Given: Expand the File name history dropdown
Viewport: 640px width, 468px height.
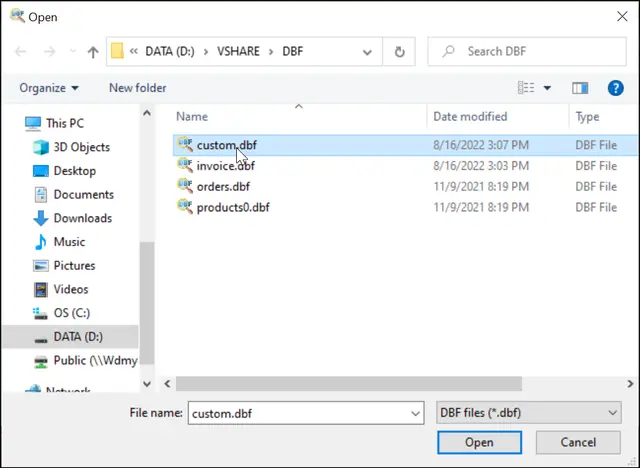Looking at the screenshot, I should (x=416, y=412).
